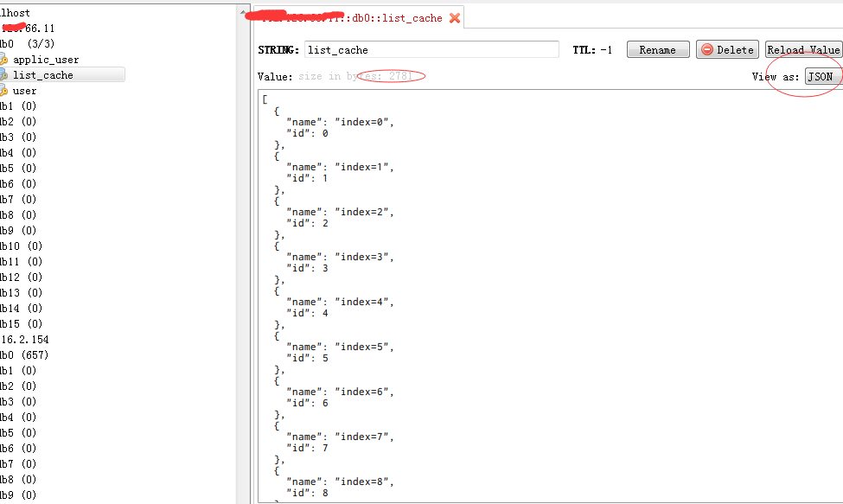Open db5 (0) under the 66.11 server
The height and width of the screenshot is (504, 843).
click(18, 169)
